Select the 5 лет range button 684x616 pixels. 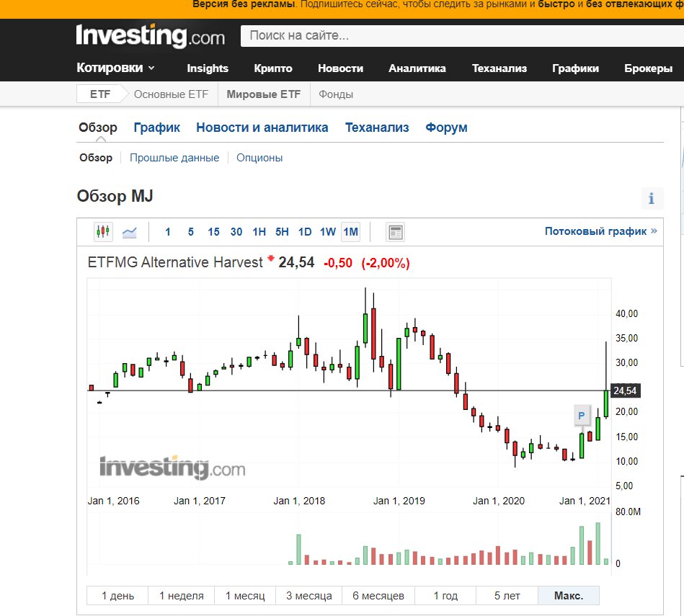[x=507, y=596]
